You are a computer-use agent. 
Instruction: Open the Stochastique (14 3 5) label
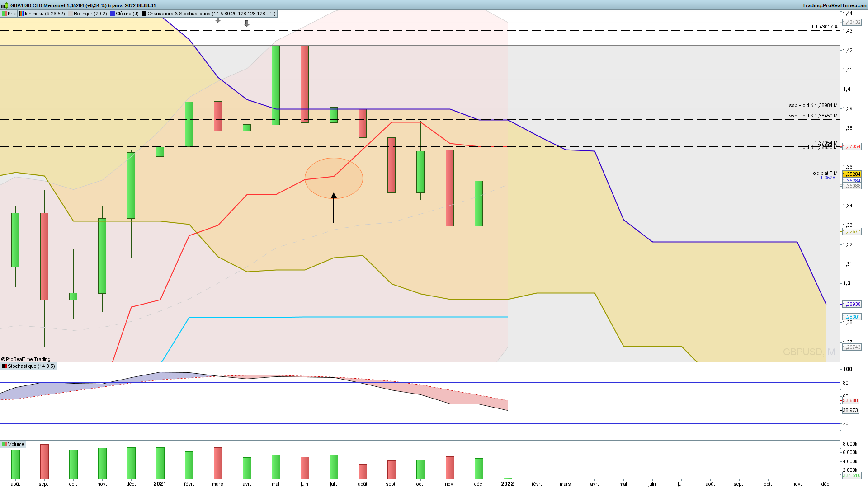click(31, 366)
